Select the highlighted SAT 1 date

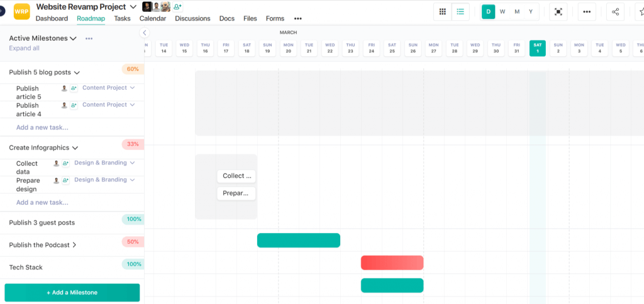tap(538, 48)
